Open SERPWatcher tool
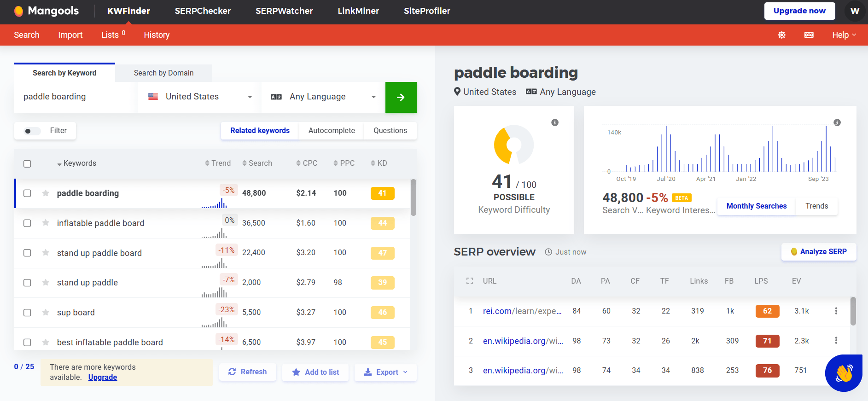 click(284, 11)
